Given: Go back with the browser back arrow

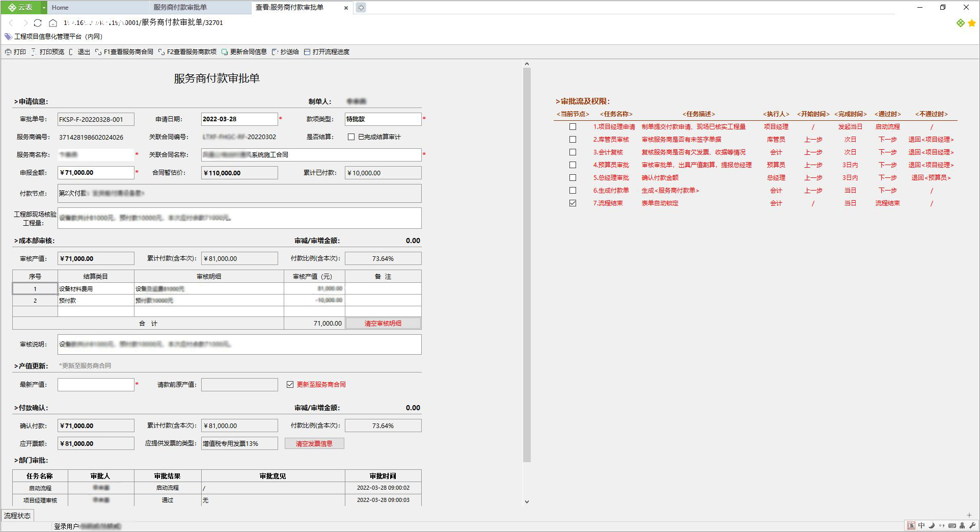Looking at the screenshot, I should point(11,23).
